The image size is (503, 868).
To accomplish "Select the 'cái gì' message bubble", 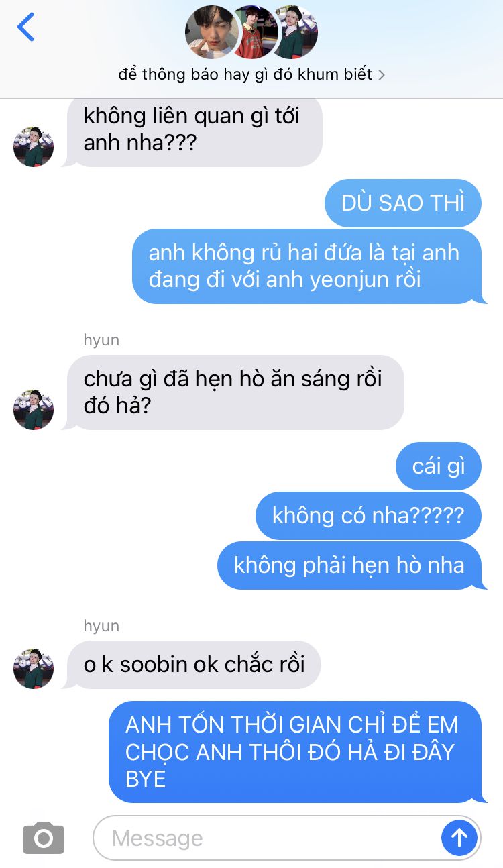I will click(439, 466).
